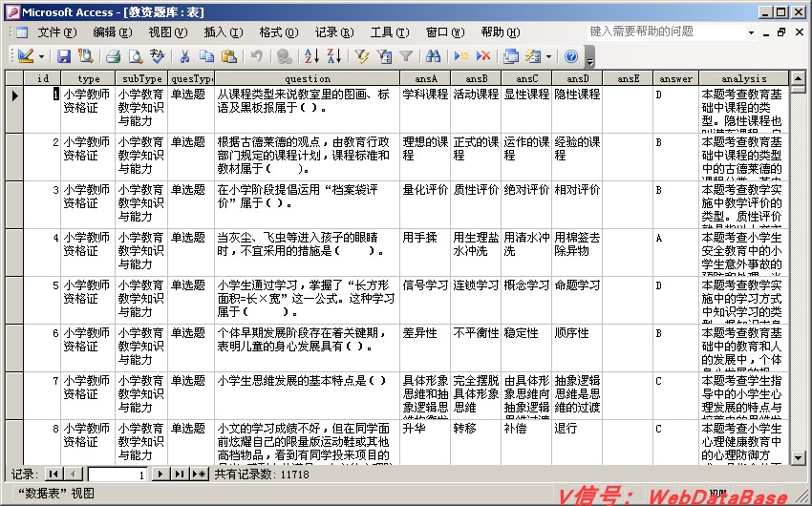
Task: Go to previous record button
Action: pyautogui.click(x=73, y=474)
